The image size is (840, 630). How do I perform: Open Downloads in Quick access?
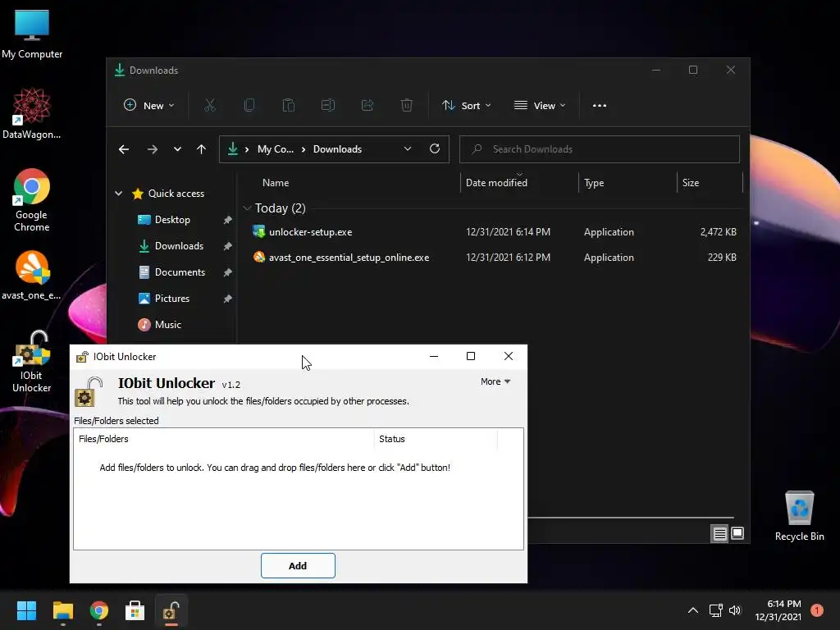pos(178,246)
